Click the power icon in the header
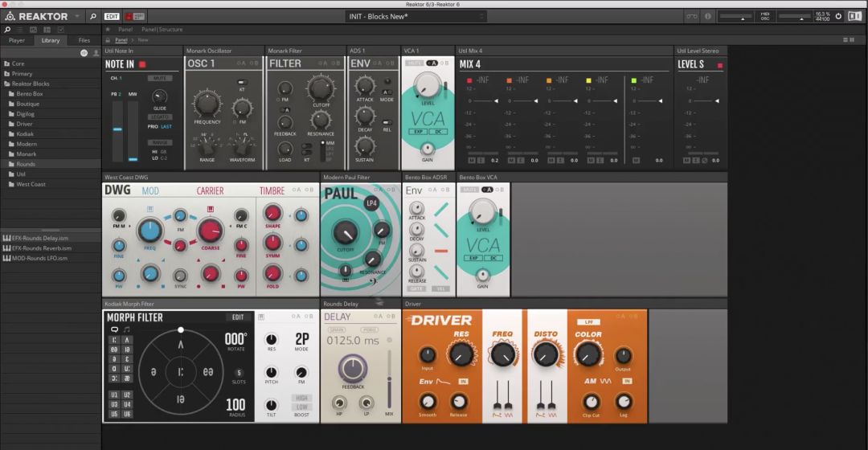Image resolution: width=868 pixels, height=450 pixels. tap(838, 16)
